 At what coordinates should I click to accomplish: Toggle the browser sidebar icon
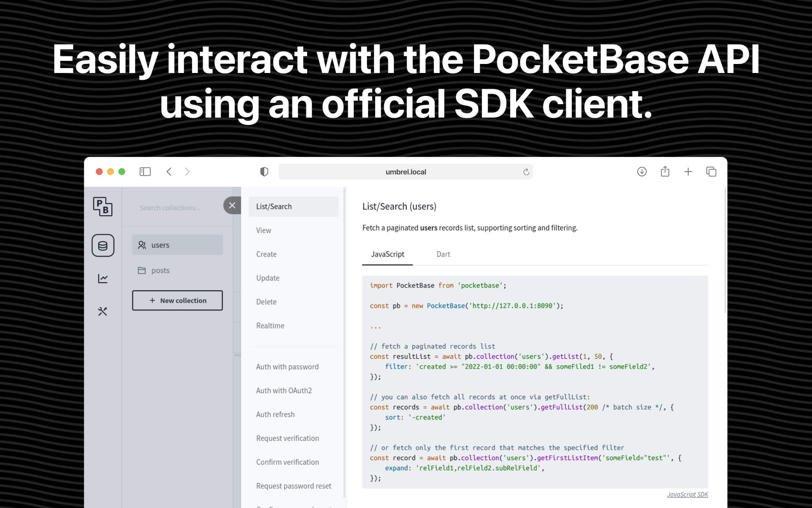pyautogui.click(x=145, y=172)
